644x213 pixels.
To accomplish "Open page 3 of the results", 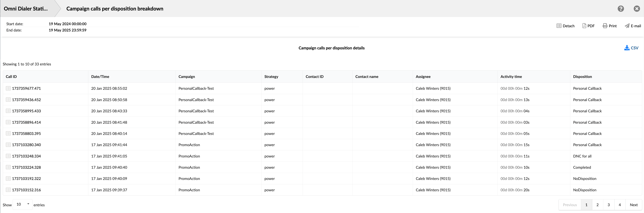I will click(x=608, y=205).
